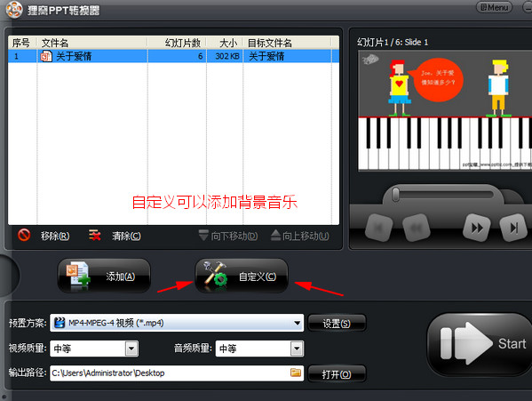532x401 pixels.
Task: Click the PowerPoint file icon beside 关于爱情
Action: click(x=46, y=56)
